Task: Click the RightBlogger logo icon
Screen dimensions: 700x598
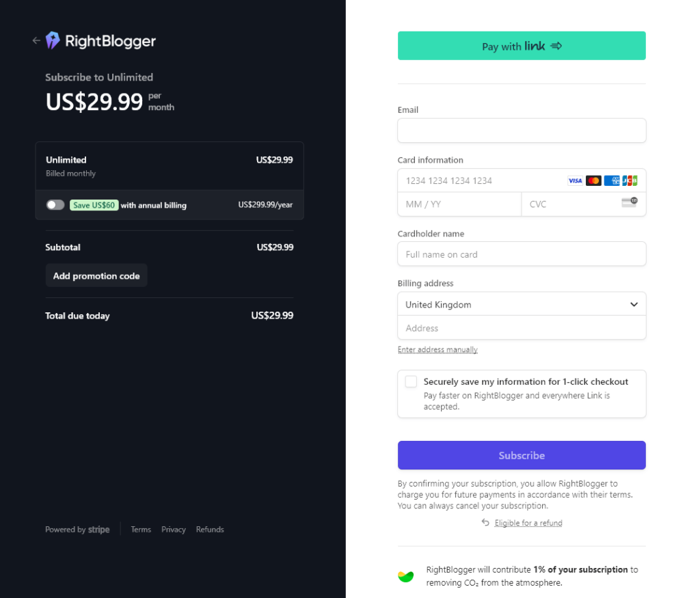Action: [x=53, y=40]
